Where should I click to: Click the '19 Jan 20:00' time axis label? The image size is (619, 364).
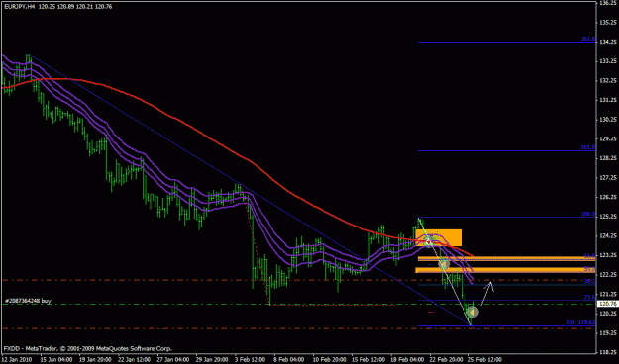pos(94,360)
